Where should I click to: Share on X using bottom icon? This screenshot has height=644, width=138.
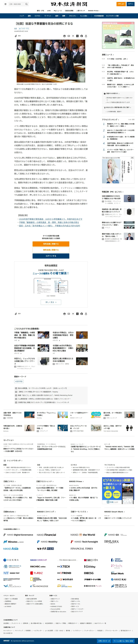click(x=77, y=314)
